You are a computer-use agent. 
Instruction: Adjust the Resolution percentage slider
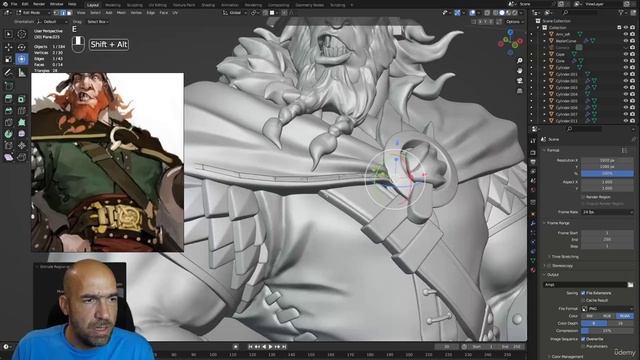coord(607,173)
